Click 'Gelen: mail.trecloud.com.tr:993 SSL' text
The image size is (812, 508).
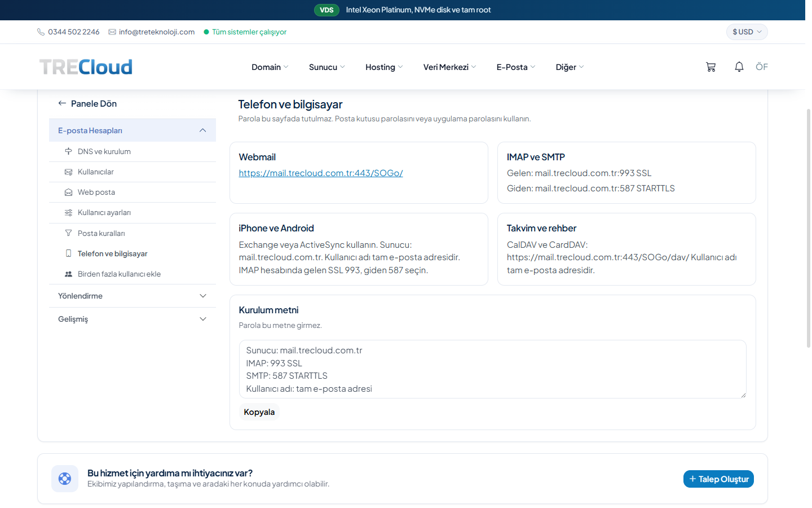(579, 173)
